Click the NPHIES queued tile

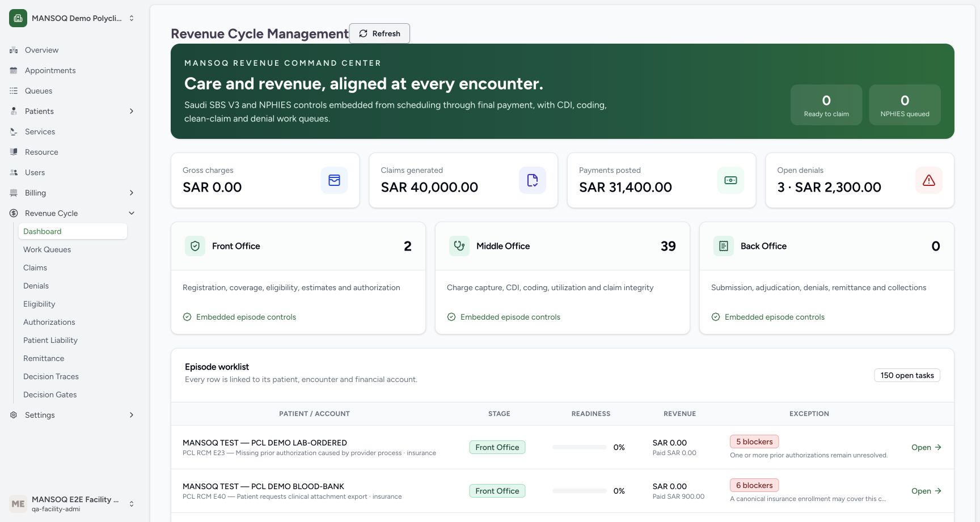click(905, 105)
